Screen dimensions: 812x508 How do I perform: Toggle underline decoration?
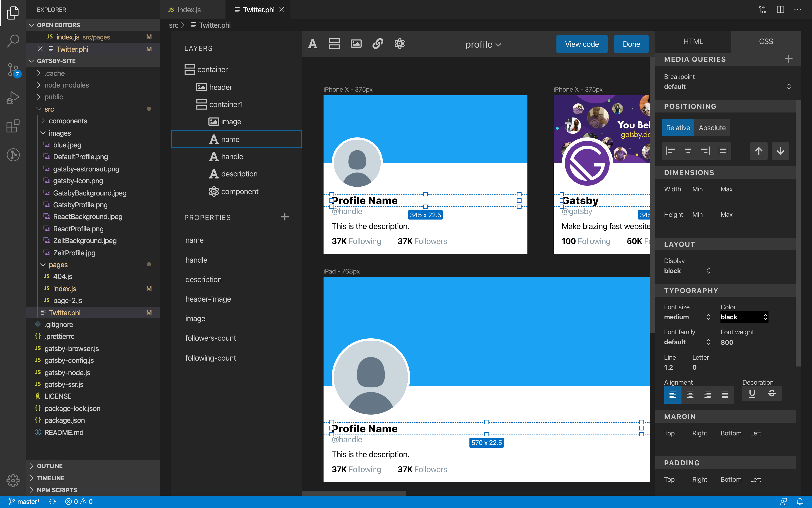point(752,393)
